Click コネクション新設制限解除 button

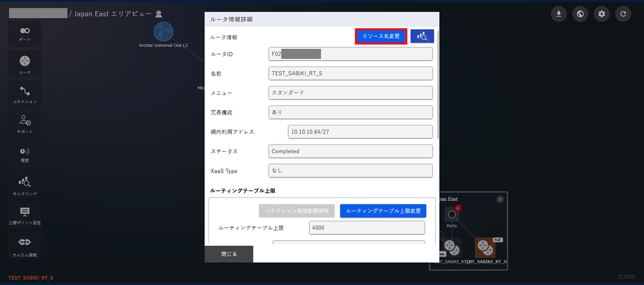tap(297, 211)
